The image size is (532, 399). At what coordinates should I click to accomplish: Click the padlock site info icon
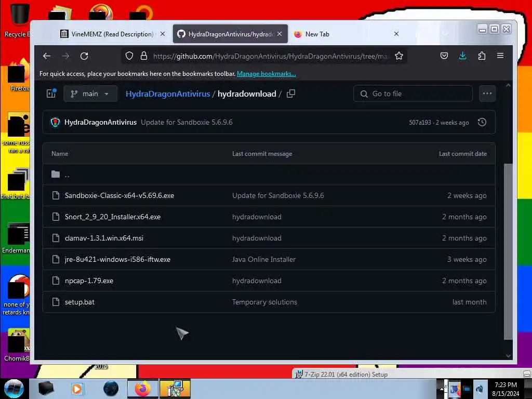click(x=144, y=56)
